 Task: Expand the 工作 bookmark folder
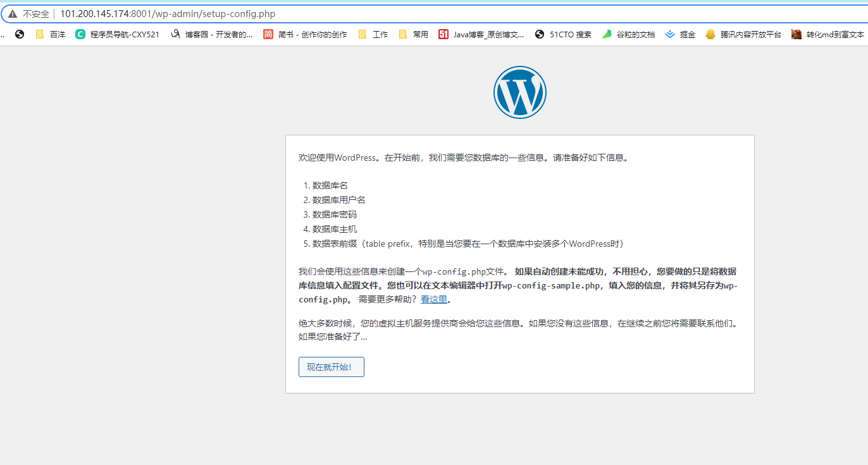coord(373,35)
